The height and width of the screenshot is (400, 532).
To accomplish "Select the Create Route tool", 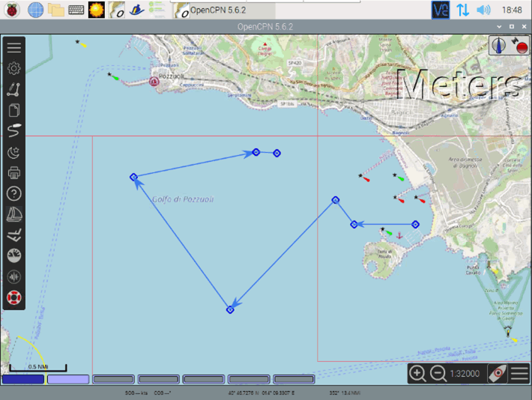I will tap(14, 90).
